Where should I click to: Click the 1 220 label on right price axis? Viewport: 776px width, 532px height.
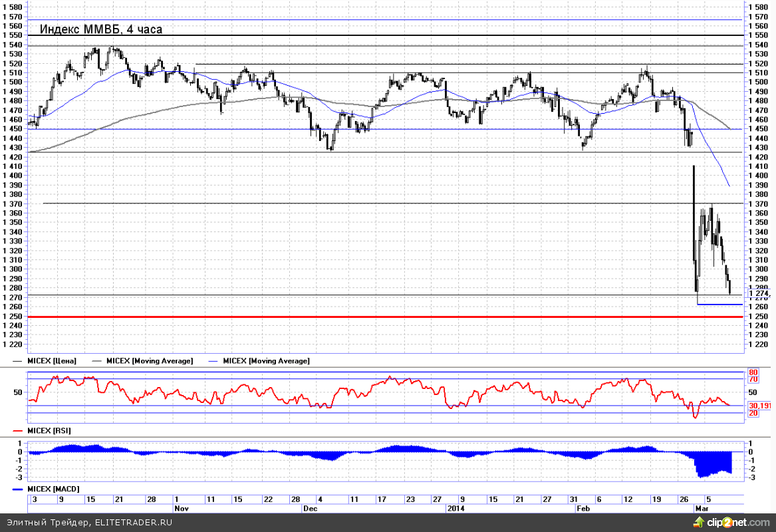pos(759,344)
